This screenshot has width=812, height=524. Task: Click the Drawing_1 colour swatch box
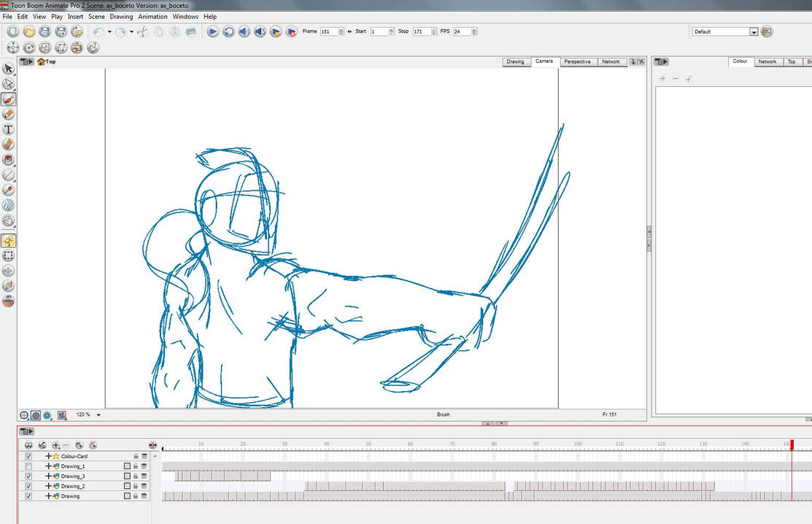[x=128, y=466]
